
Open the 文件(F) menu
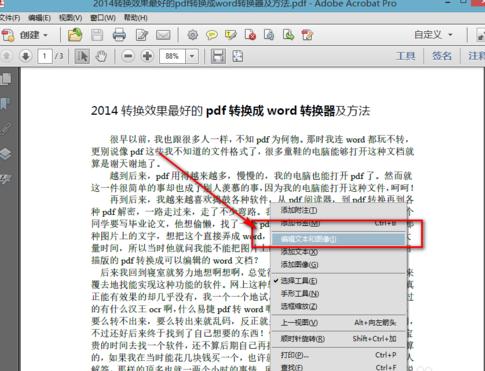[9, 18]
